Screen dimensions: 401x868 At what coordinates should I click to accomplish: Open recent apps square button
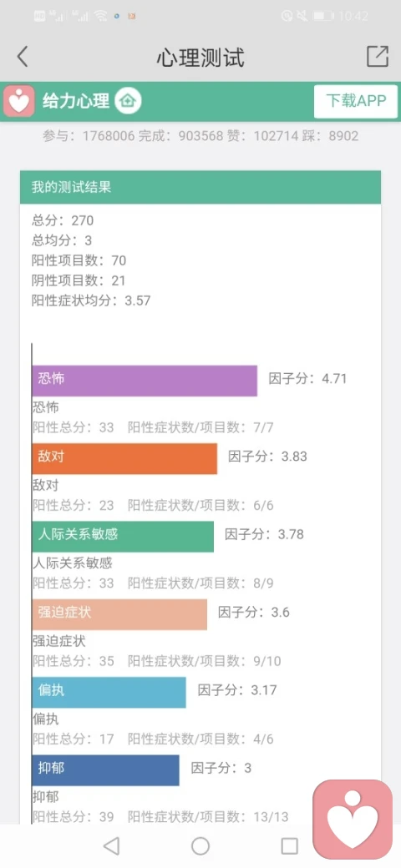coord(290,845)
